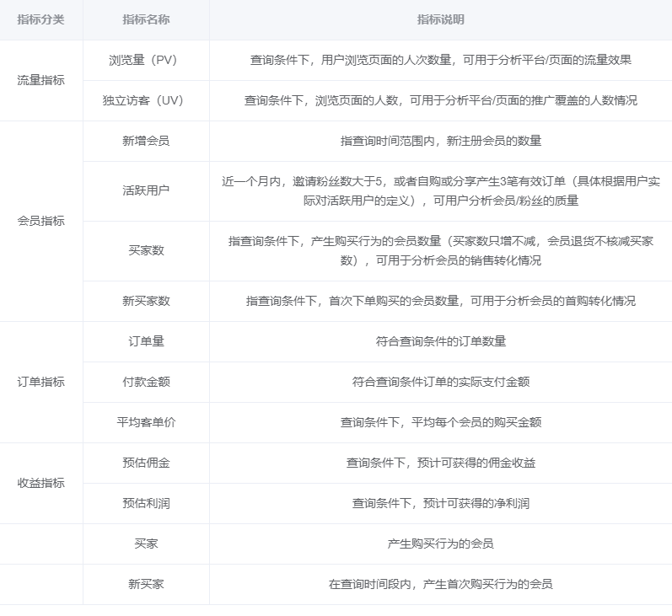Click the 指标分类 column header
The width and height of the screenshot is (672, 616).
[x=40, y=19]
